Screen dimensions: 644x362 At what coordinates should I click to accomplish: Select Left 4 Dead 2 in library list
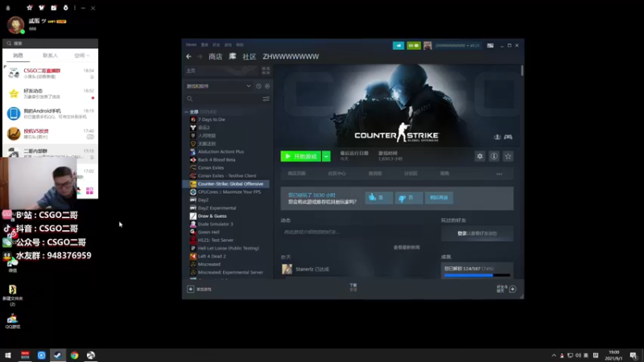click(212, 256)
